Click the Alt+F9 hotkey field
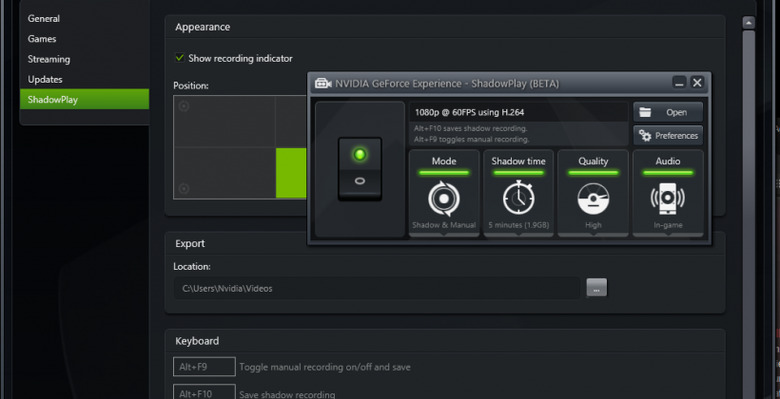Image resolution: width=780 pixels, height=399 pixels. tap(204, 367)
